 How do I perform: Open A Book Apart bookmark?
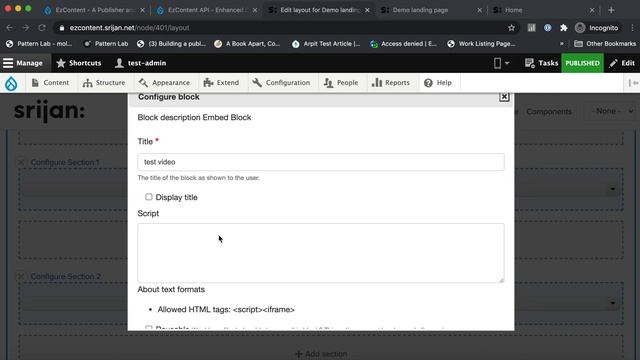(247, 44)
